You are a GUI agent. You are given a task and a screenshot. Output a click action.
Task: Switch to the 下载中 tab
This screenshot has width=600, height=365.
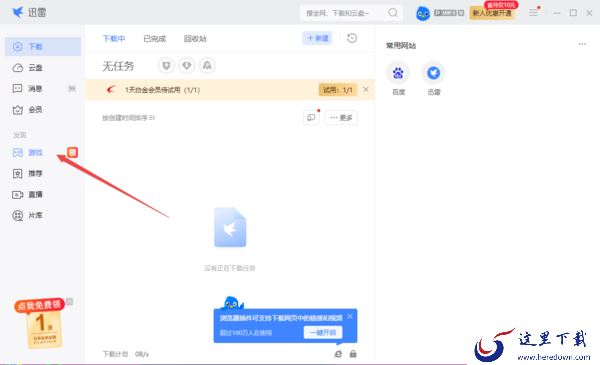coord(114,39)
